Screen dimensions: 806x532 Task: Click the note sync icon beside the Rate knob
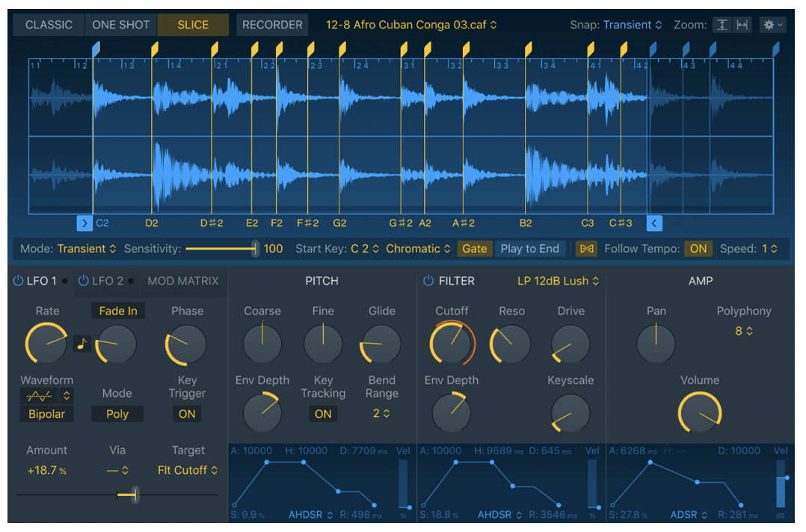(82, 344)
